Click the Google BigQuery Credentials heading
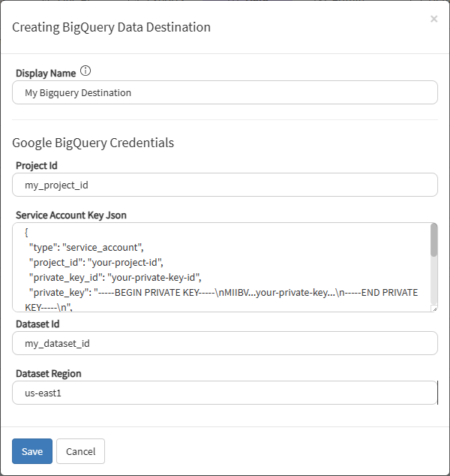Image resolution: width=450 pixels, height=476 pixels. pyautogui.click(x=93, y=143)
